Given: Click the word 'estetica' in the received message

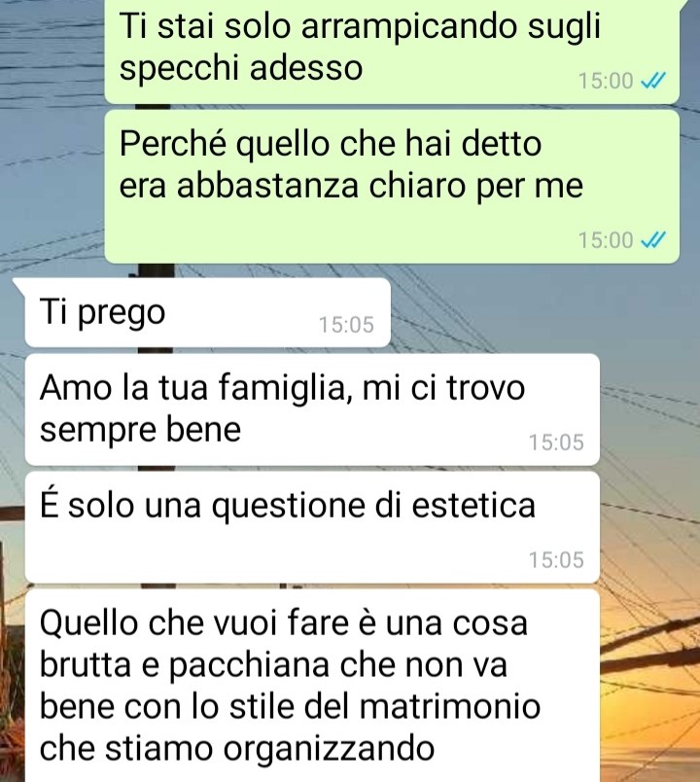Looking at the screenshot, I should coord(473,505).
